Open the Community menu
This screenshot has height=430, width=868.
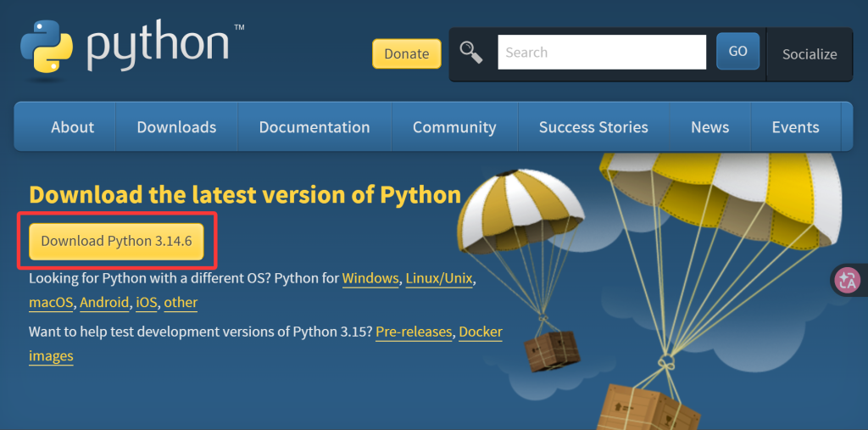click(454, 127)
